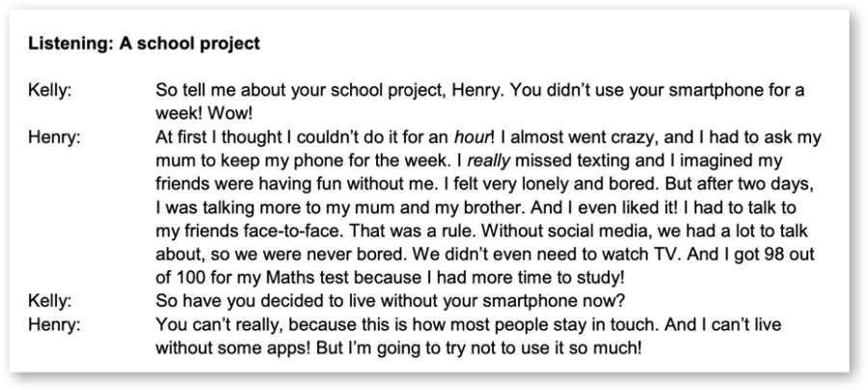The height and width of the screenshot is (390, 868).
Task: Click the "Henry:" label beside "You can't really"
Action: tap(54, 324)
